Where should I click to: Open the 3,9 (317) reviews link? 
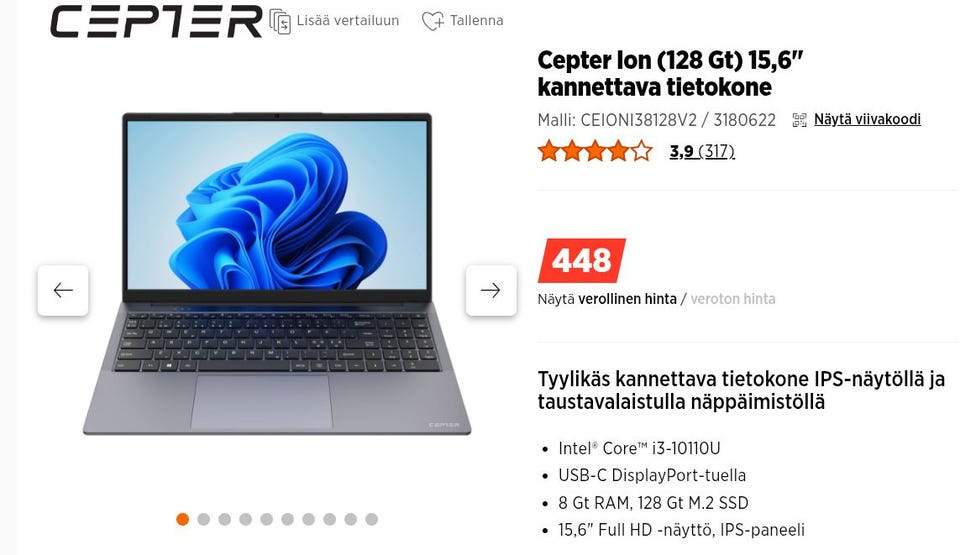702,151
